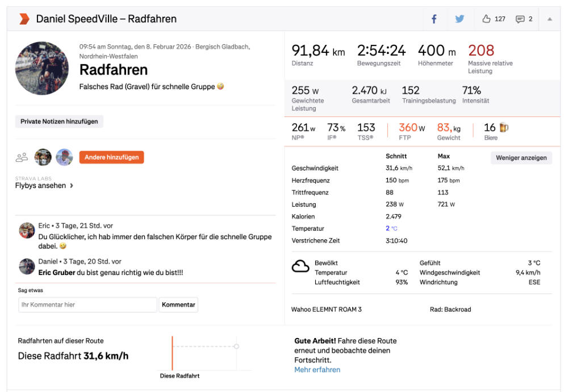Give kudos with thumbs-up icon
Image resolution: width=568 pixels, height=392 pixels.
coord(486,19)
